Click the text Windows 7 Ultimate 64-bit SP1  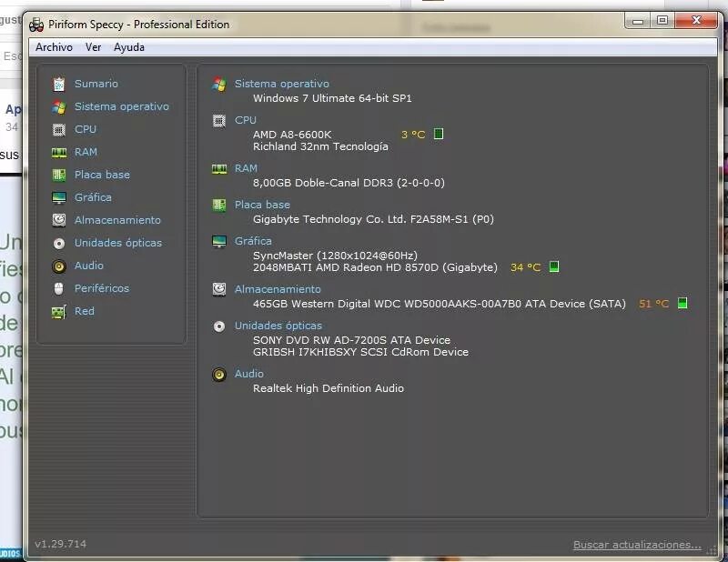(332, 98)
